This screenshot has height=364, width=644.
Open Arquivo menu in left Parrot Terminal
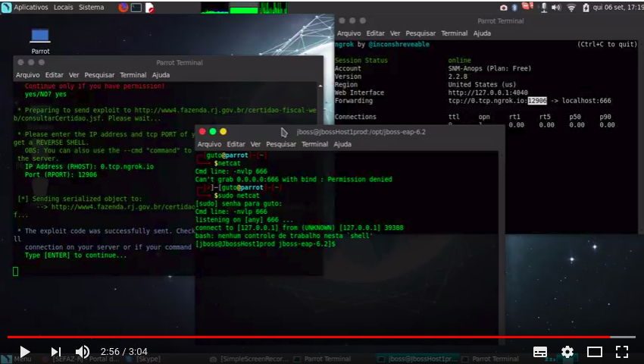(27, 75)
